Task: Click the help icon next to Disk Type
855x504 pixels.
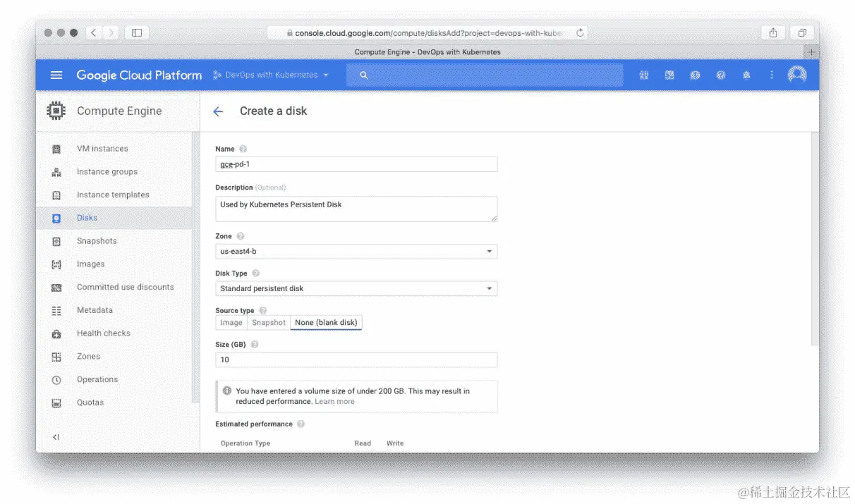Action: (x=255, y=273)
